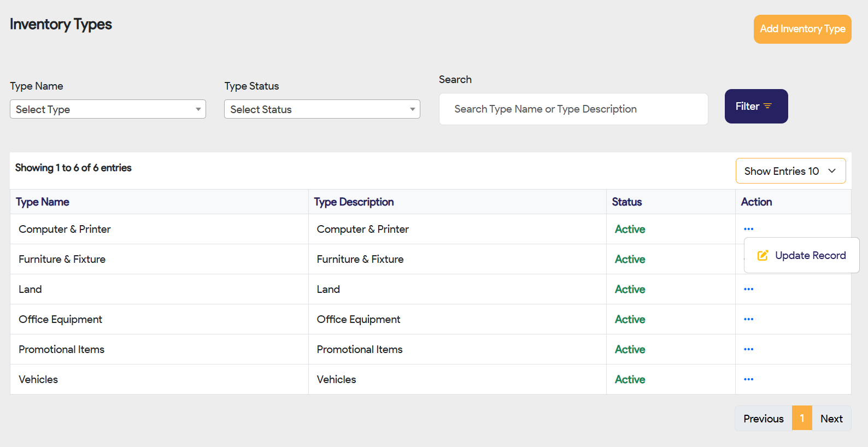Click the edit pencil icon beside Update Record
Viewport: 868px width, 447px height.
tap(763, 255)
